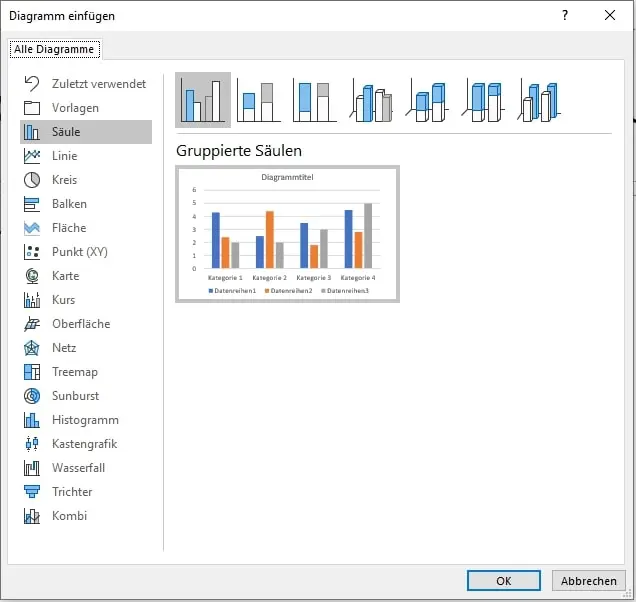Pick the 3D 100% stacked columns icon
The image size is (636, 602).
[x=483, y=100]
